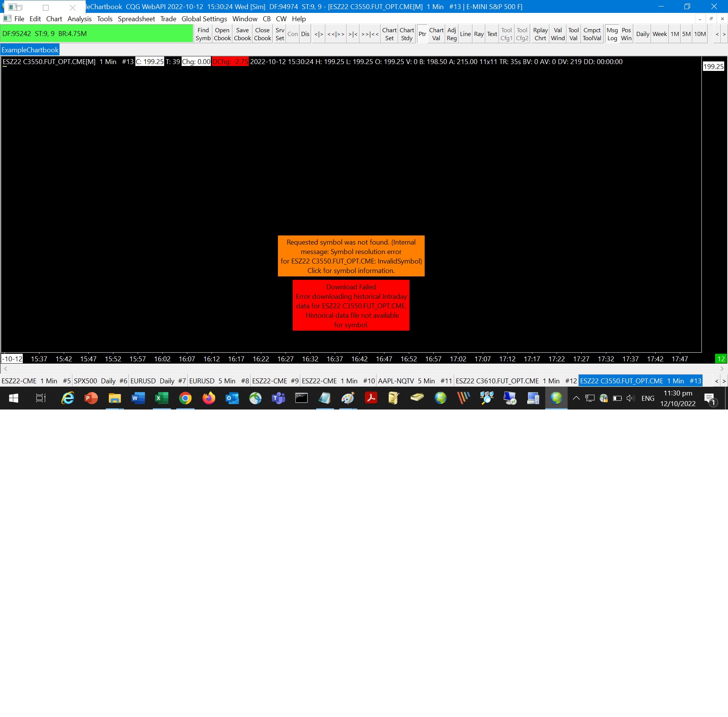Select the Line drawing tool

click(x=465, y=34)
